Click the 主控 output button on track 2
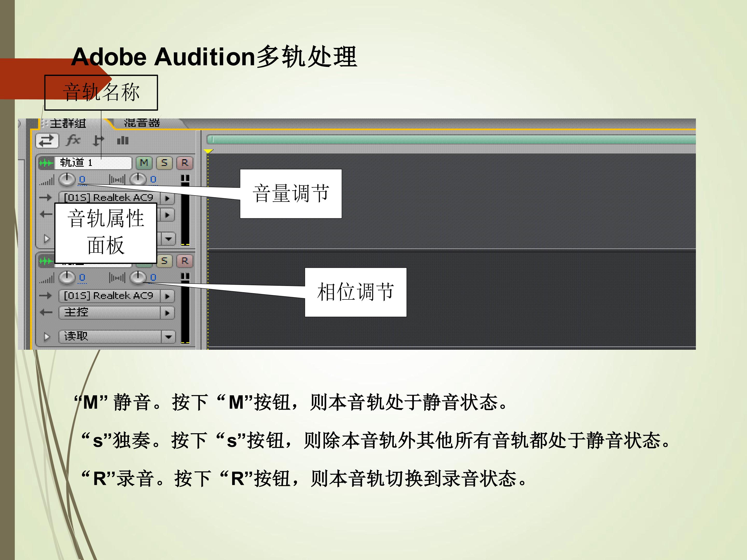747x560 pixels. pyautogui.click(x=109, y=313)
